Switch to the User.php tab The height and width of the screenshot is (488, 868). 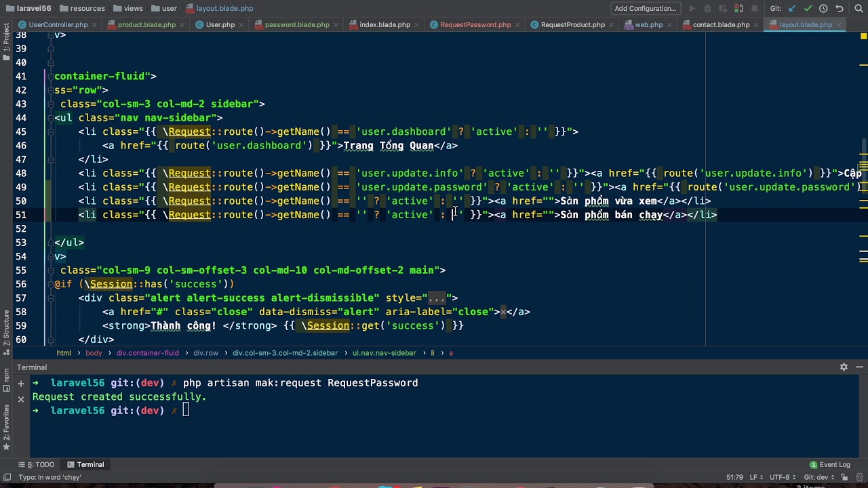(220, 25)
